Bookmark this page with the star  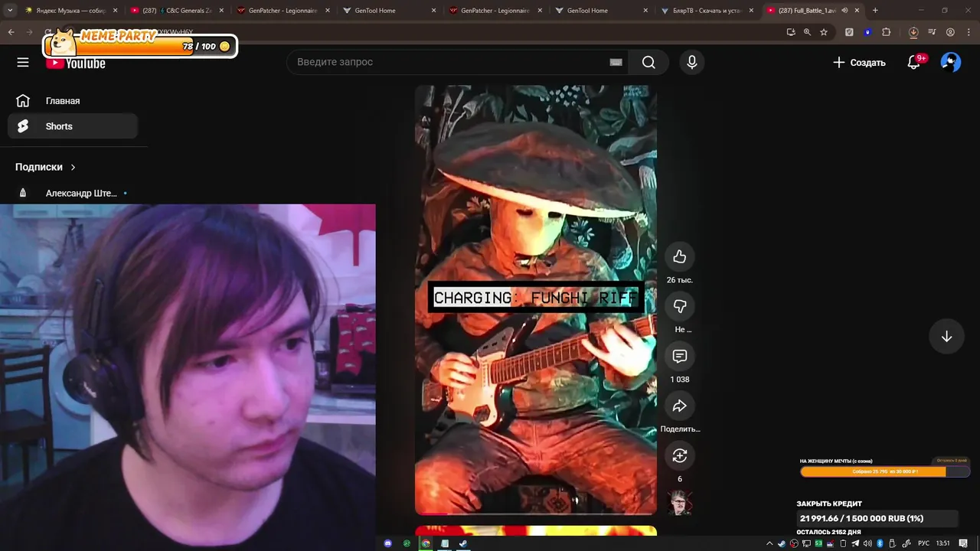tap(824, 32)
